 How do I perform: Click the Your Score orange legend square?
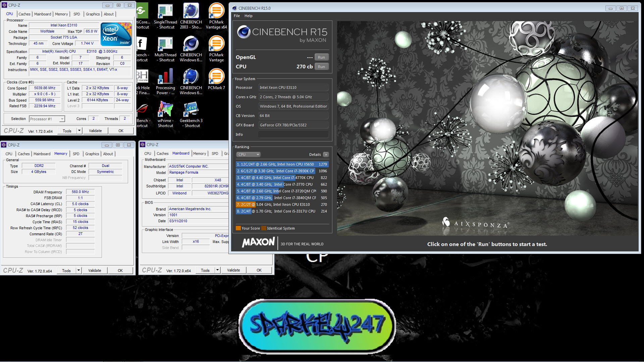tap(238, 228)
